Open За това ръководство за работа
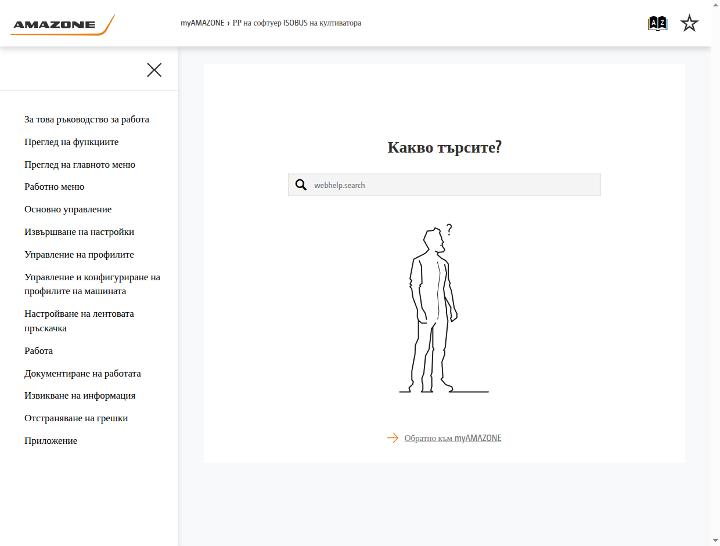The height and width of the screenshot is (546, 720). [x=87, y=119]
